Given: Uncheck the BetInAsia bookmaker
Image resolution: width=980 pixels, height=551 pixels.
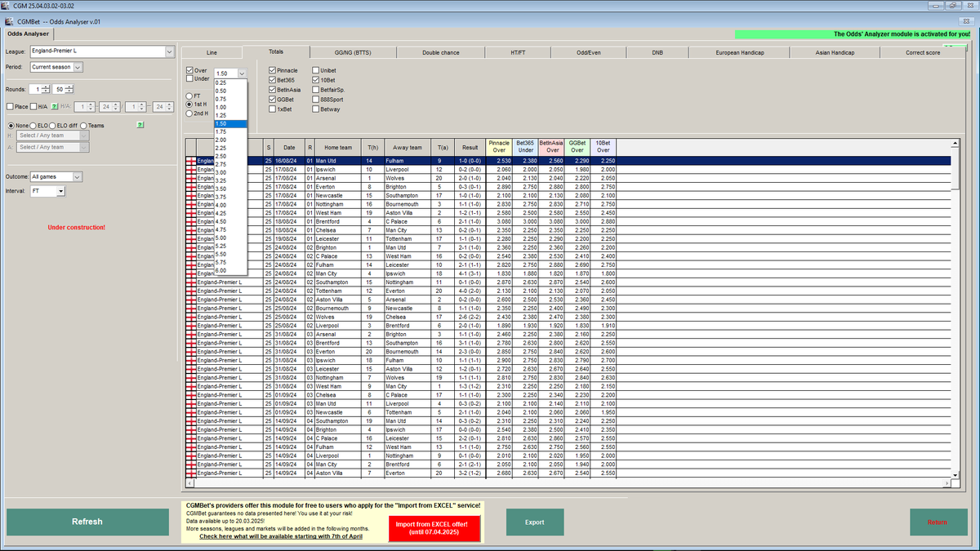Looking at the screenshot, I should pos(273,90).
